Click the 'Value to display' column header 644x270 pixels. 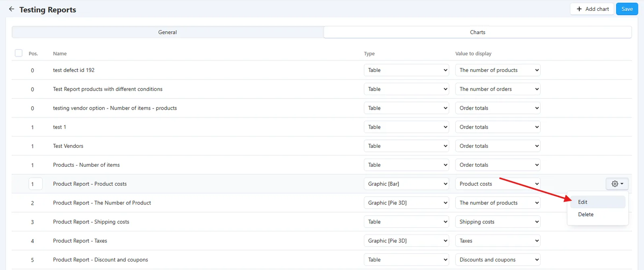[473, 53]
